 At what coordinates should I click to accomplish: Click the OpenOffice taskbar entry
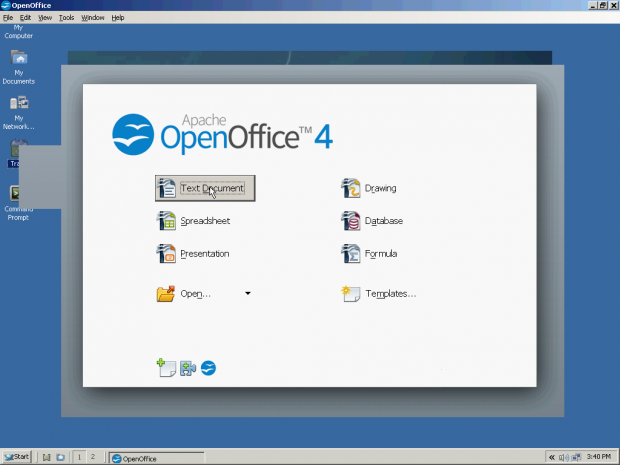(x=157, y=458)
